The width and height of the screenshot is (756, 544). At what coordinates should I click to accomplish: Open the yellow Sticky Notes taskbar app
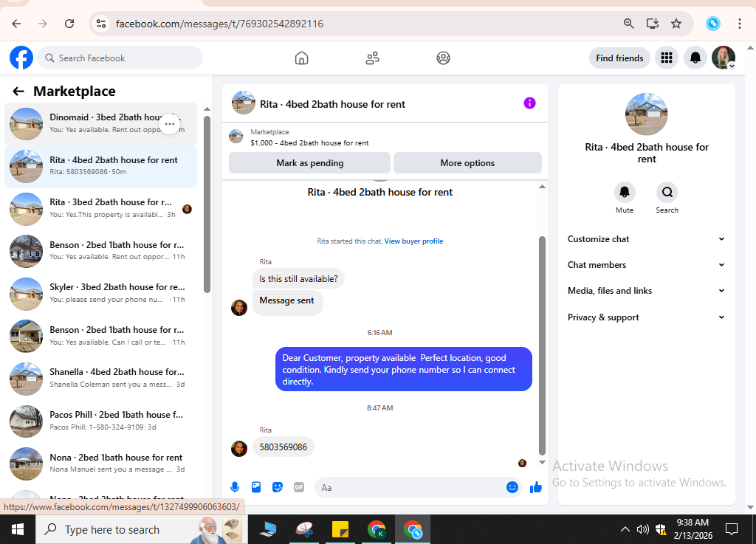click(340, 529)
